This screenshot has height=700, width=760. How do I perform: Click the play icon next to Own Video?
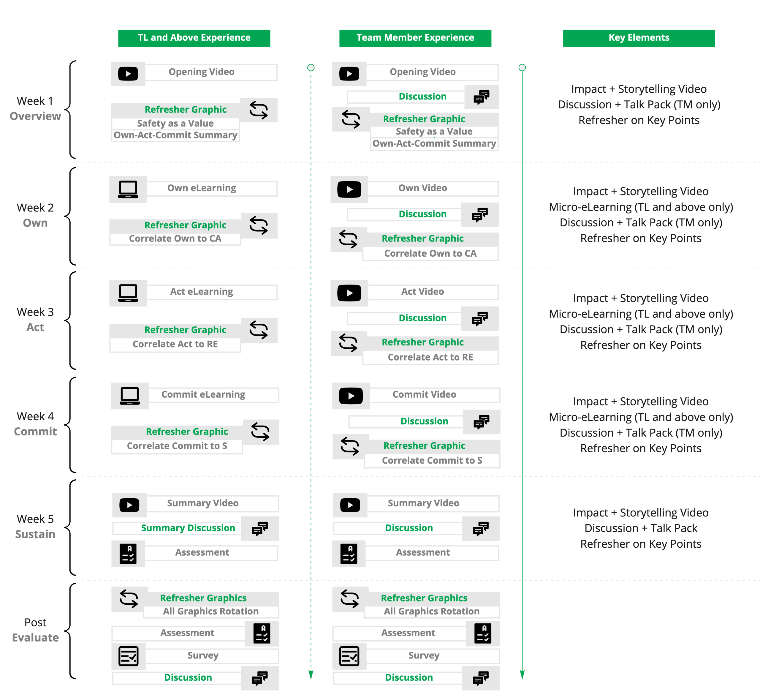pos(349,189)
